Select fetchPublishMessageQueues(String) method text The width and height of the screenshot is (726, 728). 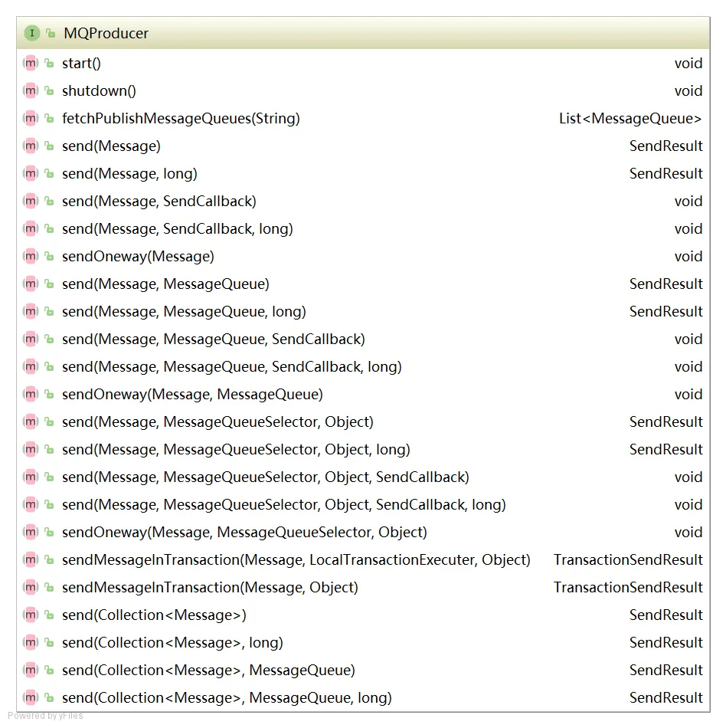(181, 118)
